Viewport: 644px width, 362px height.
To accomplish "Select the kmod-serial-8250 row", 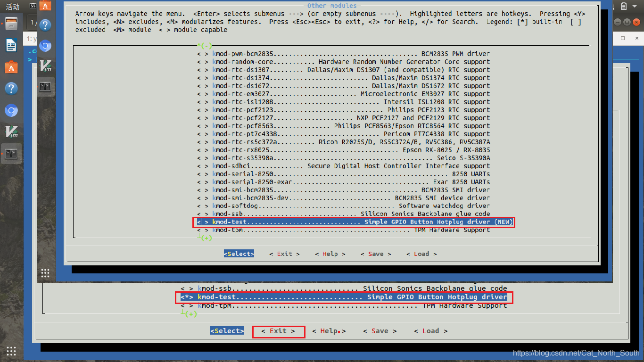I will coord(343,174).
